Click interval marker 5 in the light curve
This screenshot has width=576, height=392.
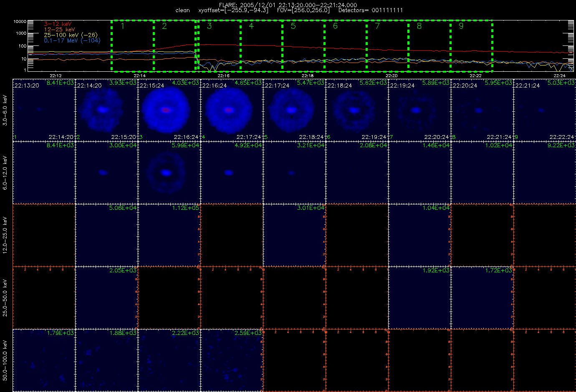click(293, 26)
